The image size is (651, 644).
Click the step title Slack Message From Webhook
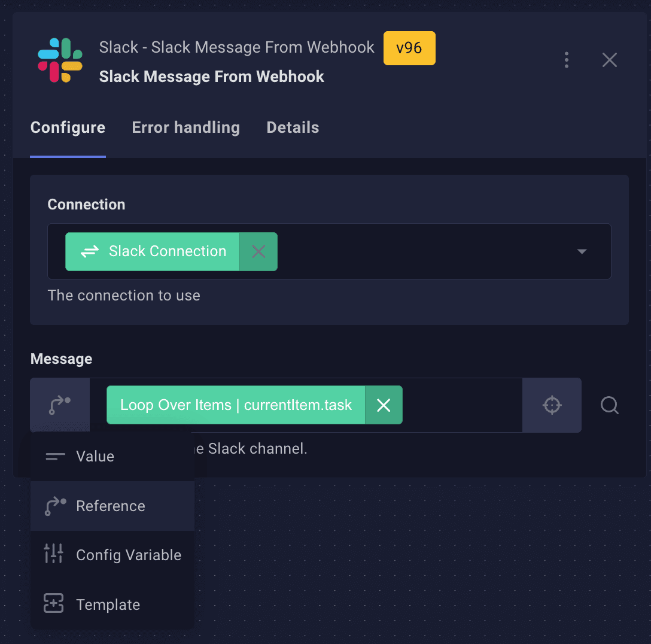[211, 77]
